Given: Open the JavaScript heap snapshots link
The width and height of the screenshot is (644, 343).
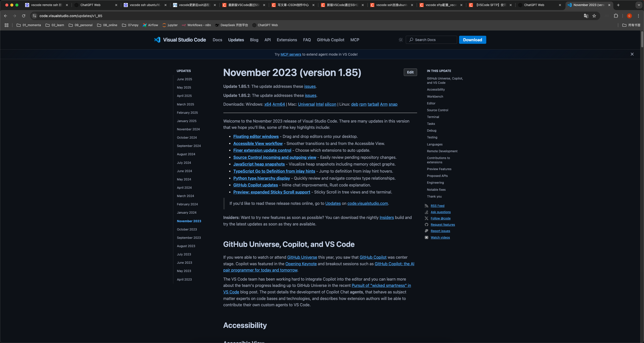Looking at the screenshot, I should coord(259,164).
